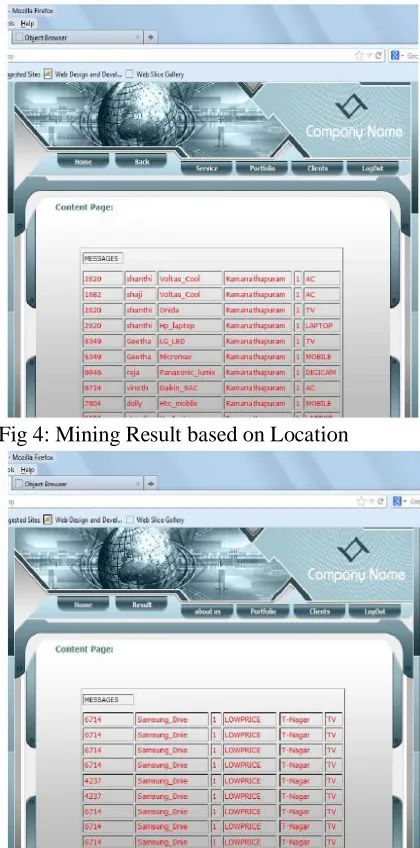Select cell 'Panasonic_lumix' in location results
Viewport: 420px width, 848px height.
(190, 373)
